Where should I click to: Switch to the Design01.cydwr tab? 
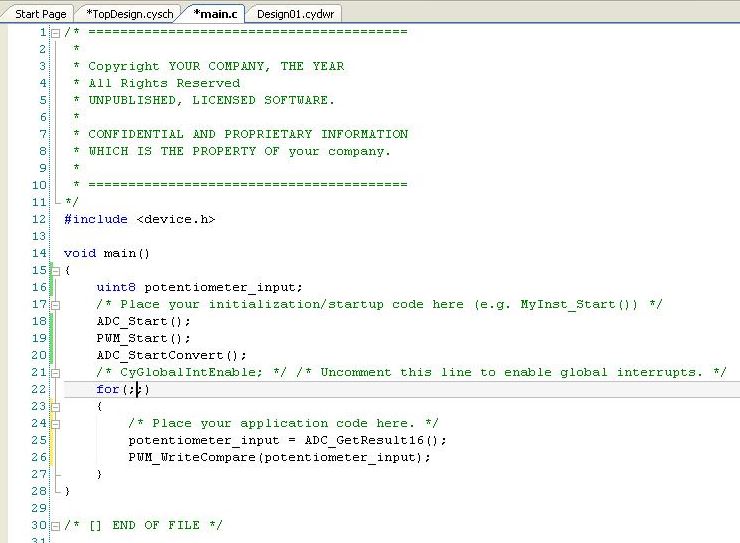295,14
